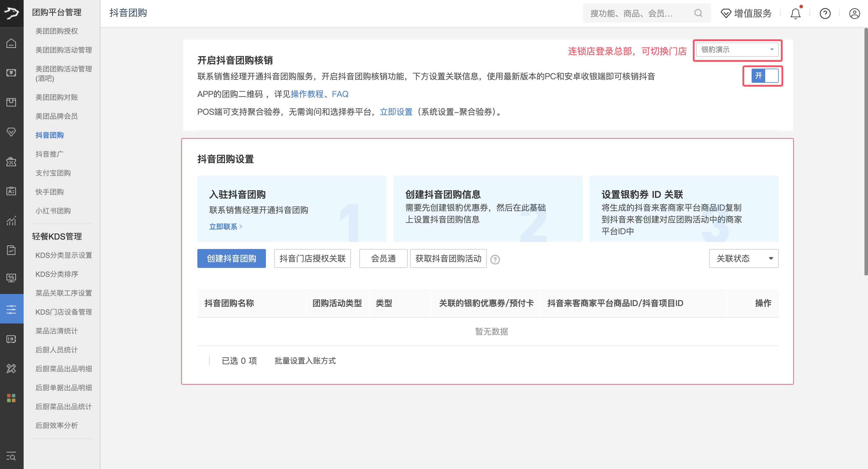
Task: Click the colorful apps grid icon in sidebar
Action: pyautogui.click(x=12, y=398)
